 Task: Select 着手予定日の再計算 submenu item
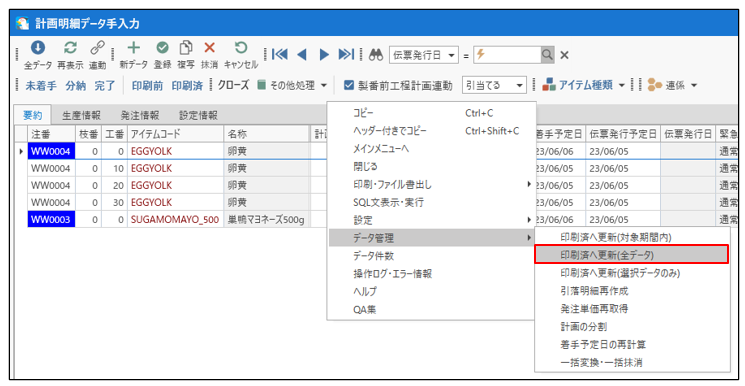click(x=632, y=344)
